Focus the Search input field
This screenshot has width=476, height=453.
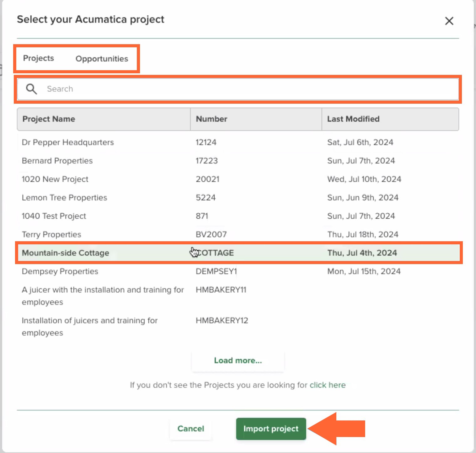click(238, 89)
